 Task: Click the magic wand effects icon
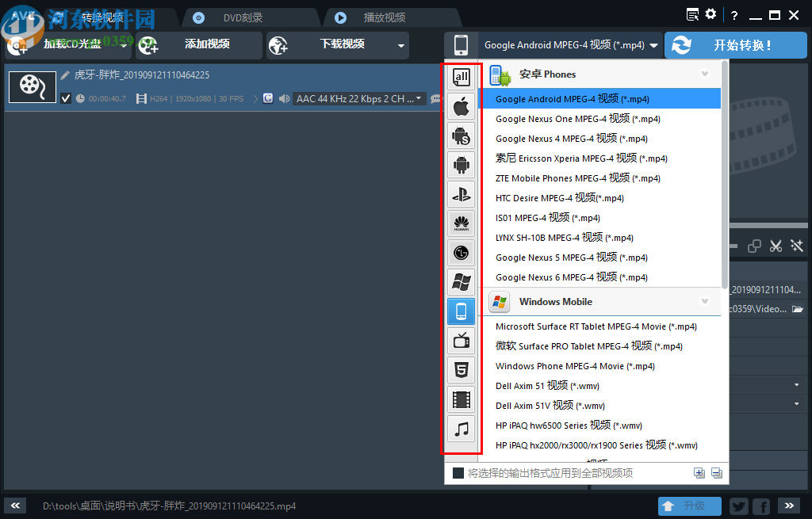click(x=796, y=246)
